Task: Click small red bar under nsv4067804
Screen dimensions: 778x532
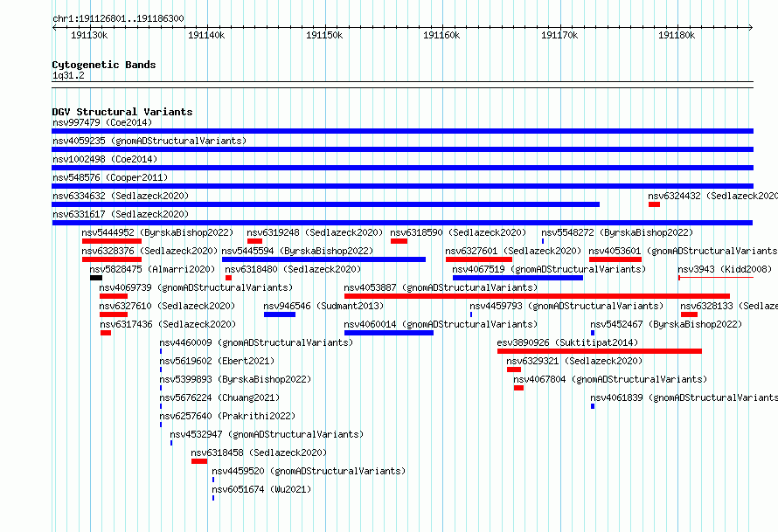Action: click(x=519, y=388)
